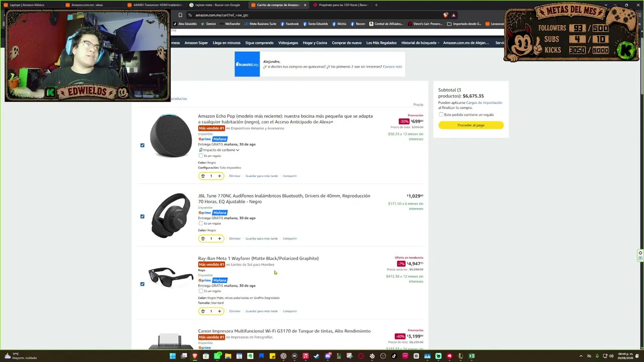Open the Vimm's Lair bookmark

pyautogui.click(x=425, y=24)
